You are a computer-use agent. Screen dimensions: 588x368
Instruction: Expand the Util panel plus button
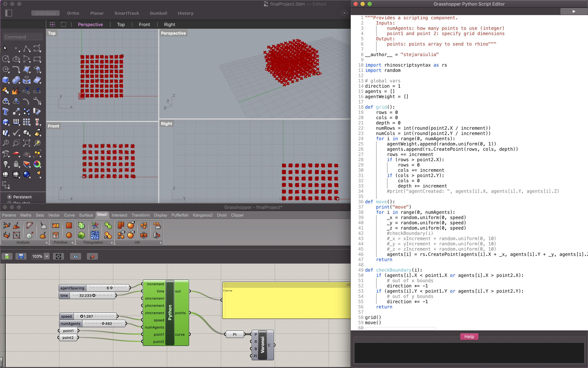pos(161,243)
